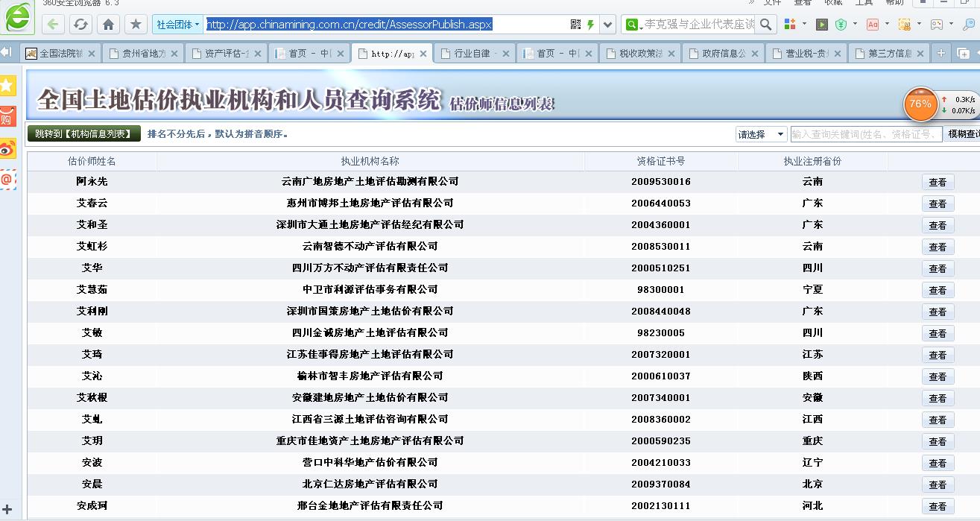Click the 执业机构名称 column header
980x521 pixels.
click(x=370, y=161)
